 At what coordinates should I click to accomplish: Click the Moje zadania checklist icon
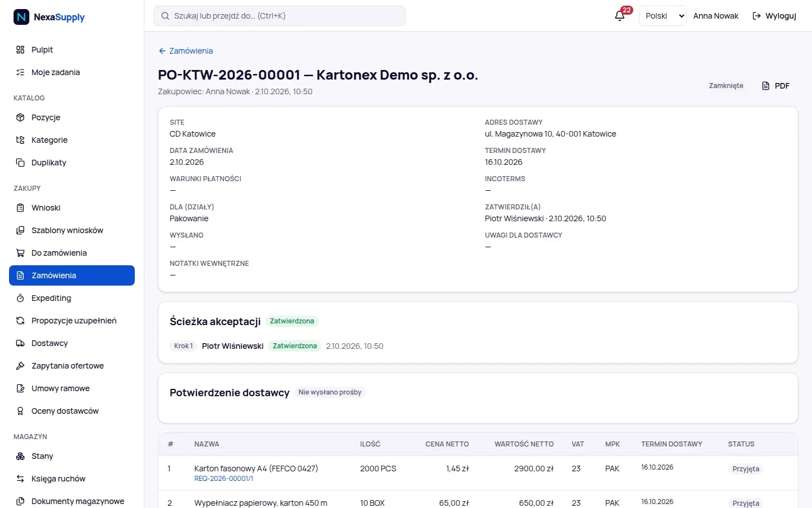[x=20, y=72]
